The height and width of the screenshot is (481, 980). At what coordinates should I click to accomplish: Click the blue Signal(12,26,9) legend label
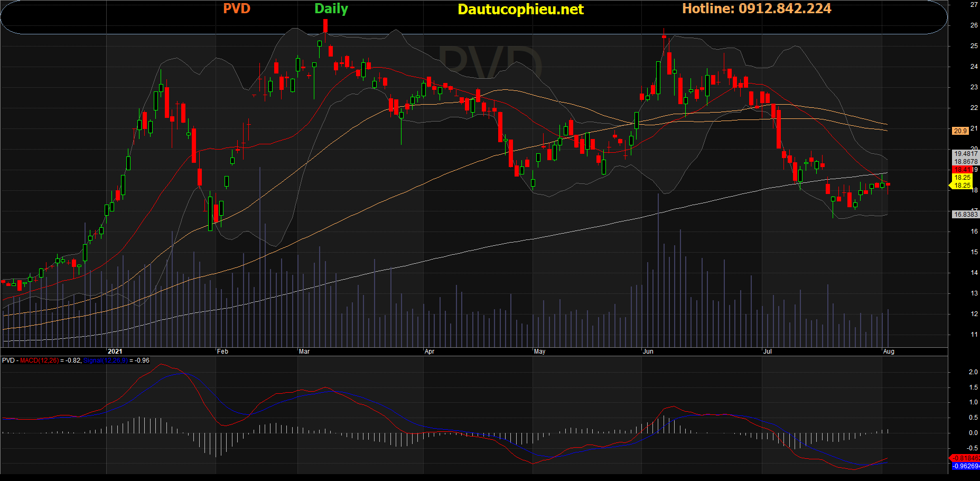(x=106, y=360)
